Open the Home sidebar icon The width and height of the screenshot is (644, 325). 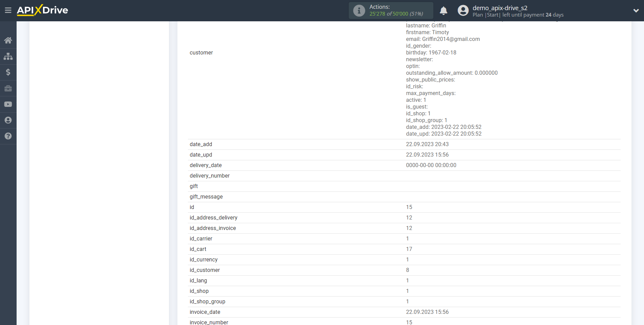pyautogui.click(x=8, y=40)
